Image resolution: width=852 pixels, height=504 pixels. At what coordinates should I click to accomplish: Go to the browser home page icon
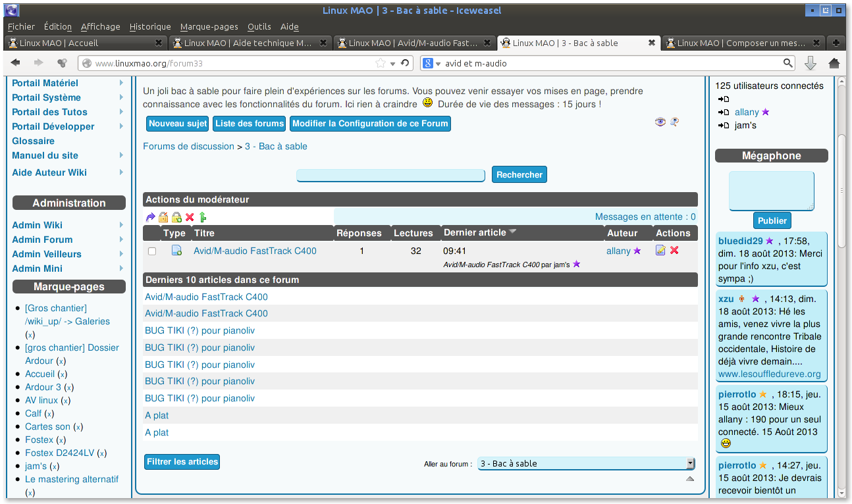tap(834, 63)
